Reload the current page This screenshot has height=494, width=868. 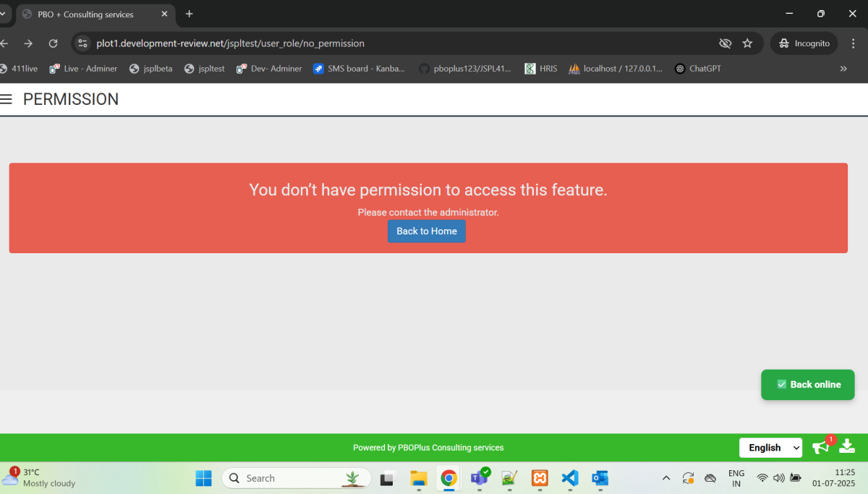coord(53,43)
